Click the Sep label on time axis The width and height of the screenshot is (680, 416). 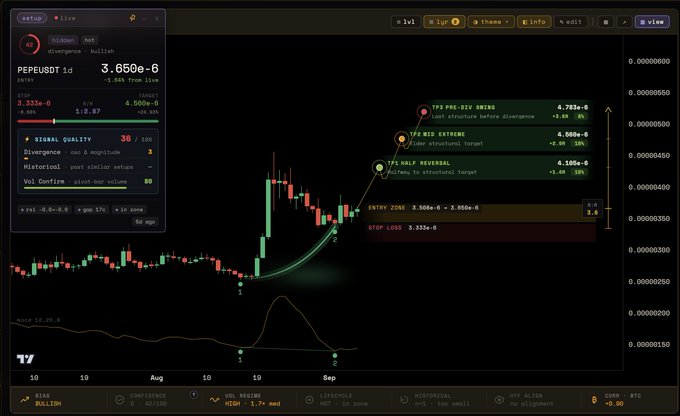click(x=329, y=378)
